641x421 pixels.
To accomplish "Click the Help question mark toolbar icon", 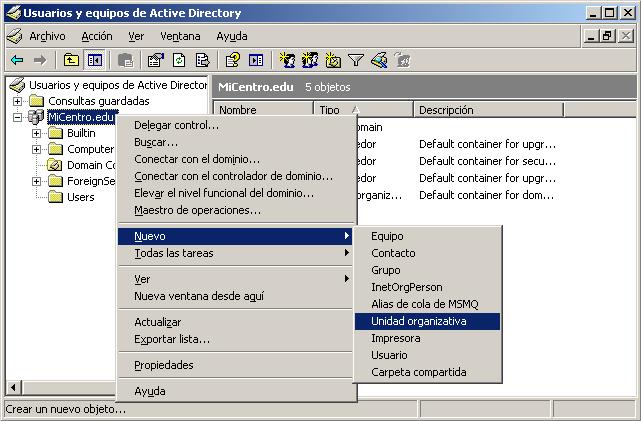I will point(233,60).
